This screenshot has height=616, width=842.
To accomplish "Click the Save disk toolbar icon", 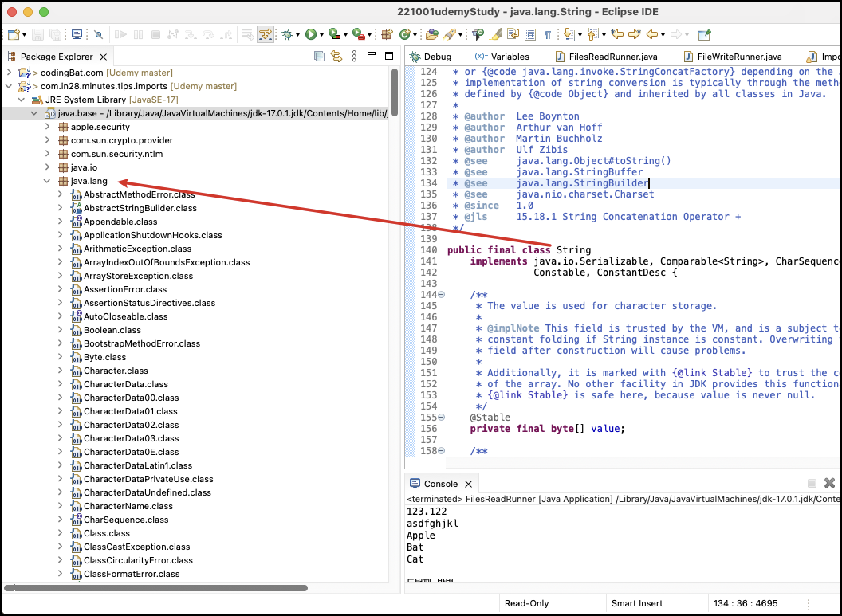I will click(x=37, y=34).
